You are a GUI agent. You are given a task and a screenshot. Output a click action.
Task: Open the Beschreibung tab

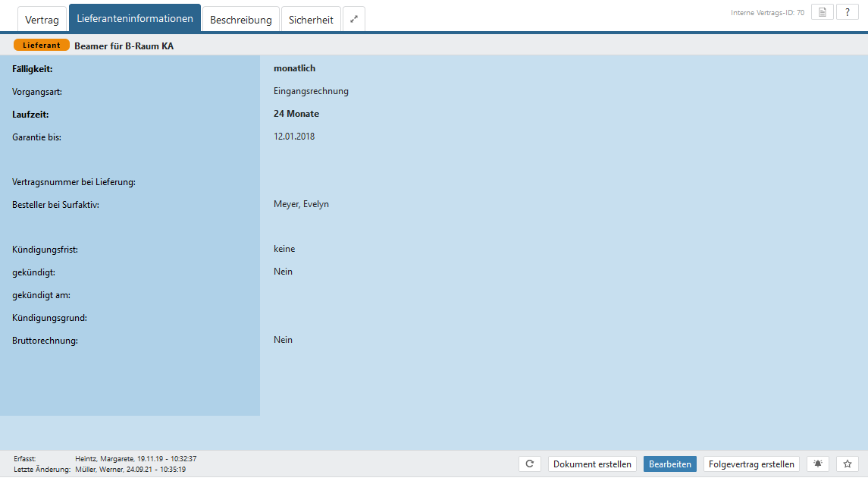pyautogui.click(x=240, y=20)
